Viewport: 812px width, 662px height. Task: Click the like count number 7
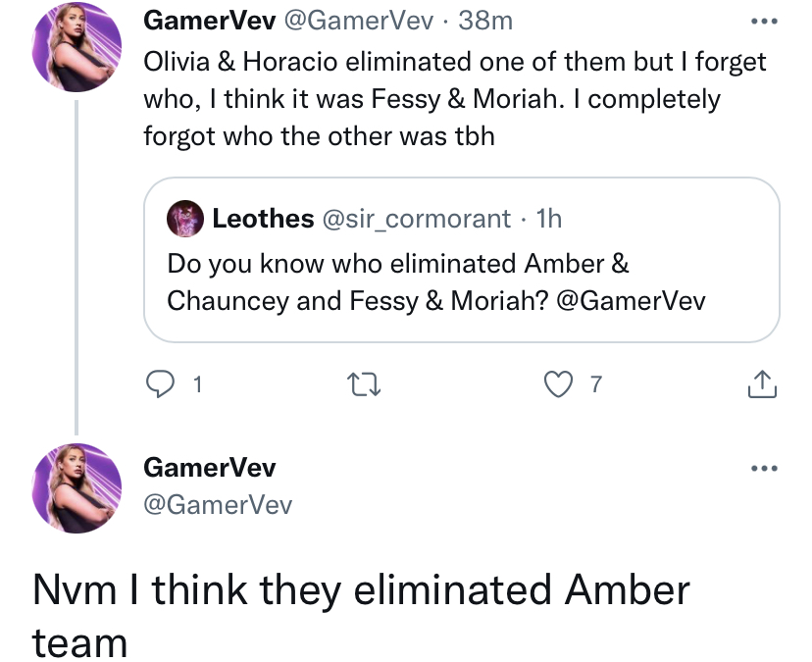(596, 384)
